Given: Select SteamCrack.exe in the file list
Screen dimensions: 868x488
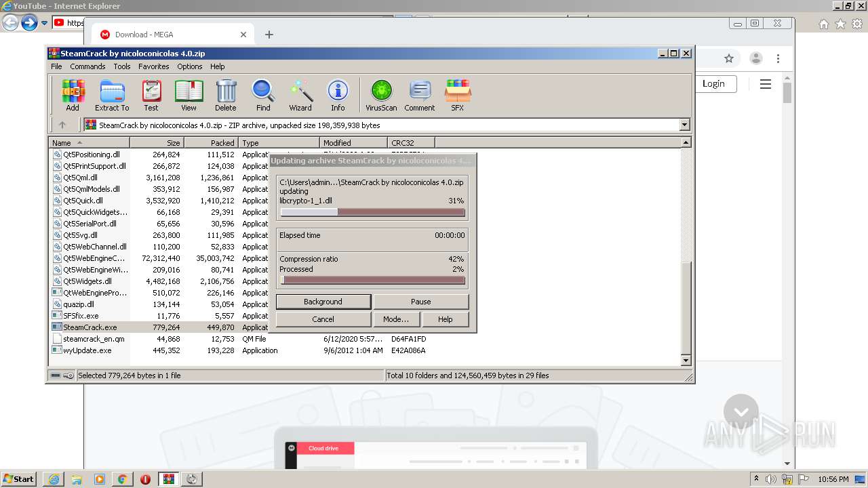Looking at the screenshot, I should point(90,327).
